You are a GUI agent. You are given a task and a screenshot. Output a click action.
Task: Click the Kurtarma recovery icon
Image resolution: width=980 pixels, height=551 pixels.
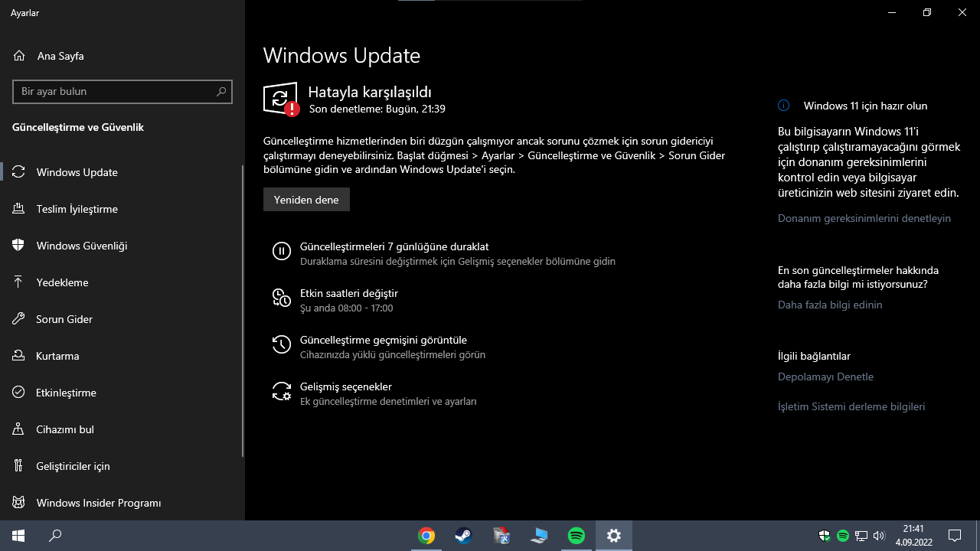19,356
